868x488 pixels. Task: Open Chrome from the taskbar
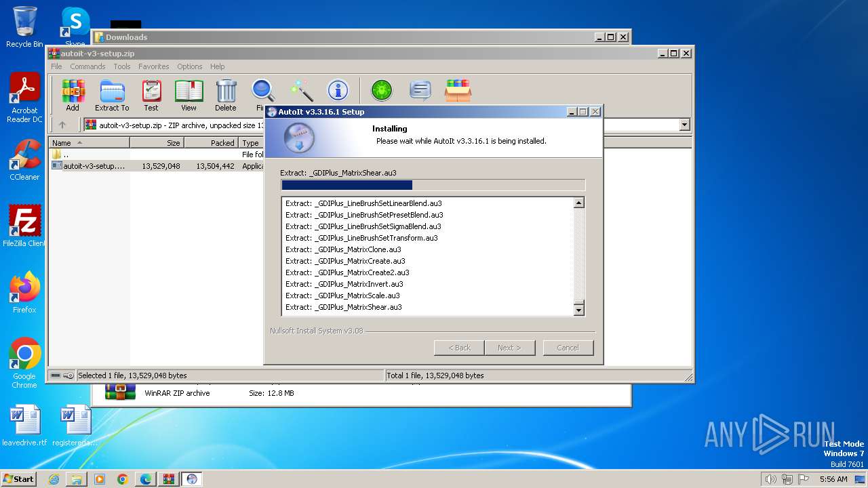click(123, 479)
